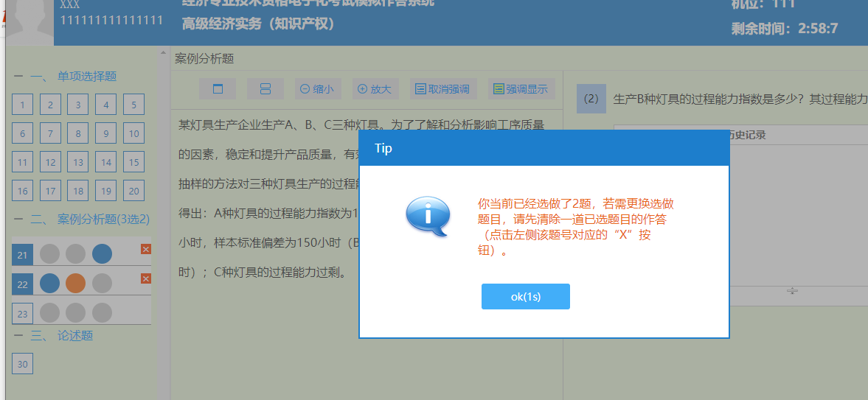Select question number 4
The image size is (868, 400).
click(x=105, y=105)
